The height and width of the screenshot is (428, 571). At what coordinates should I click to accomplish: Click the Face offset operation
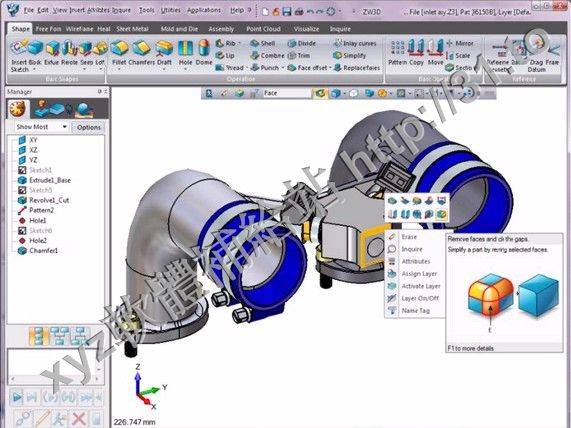[x=307, y=67]
